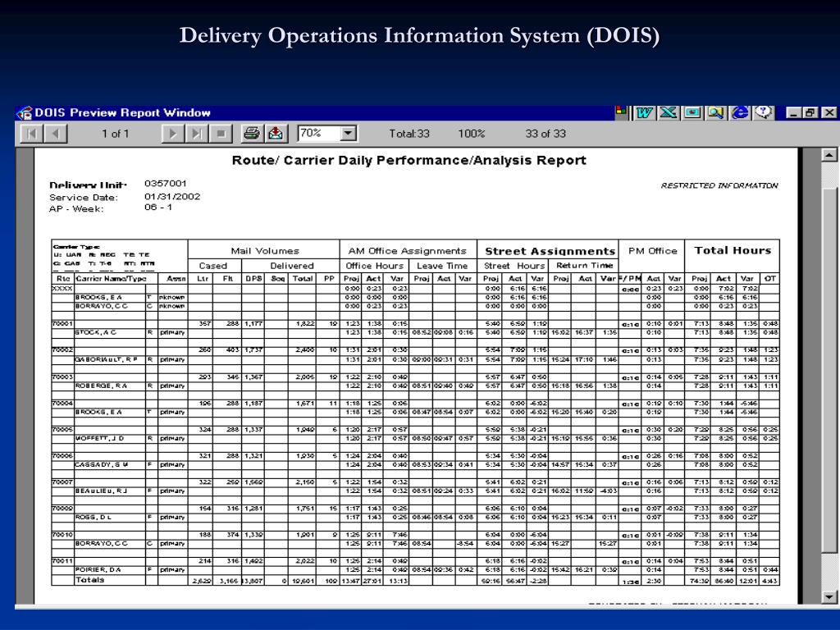
Task: Click the 'Mail Volumes' column group header
Action: [x=265, y=251]
